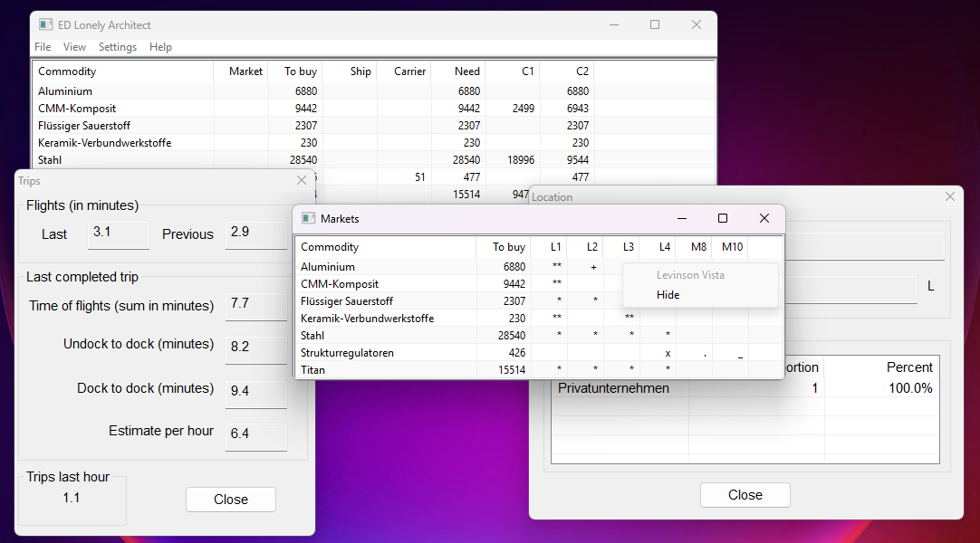The width and height of the screenshot is (980, 543).
Task: Minimize the Markets window
Action: click(x=682, y=218)
